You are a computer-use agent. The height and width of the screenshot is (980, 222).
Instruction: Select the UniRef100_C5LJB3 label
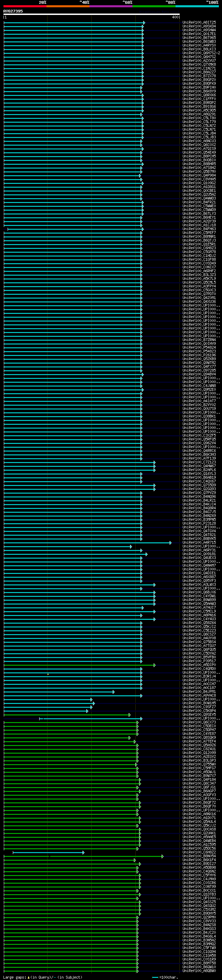(199, 137)
